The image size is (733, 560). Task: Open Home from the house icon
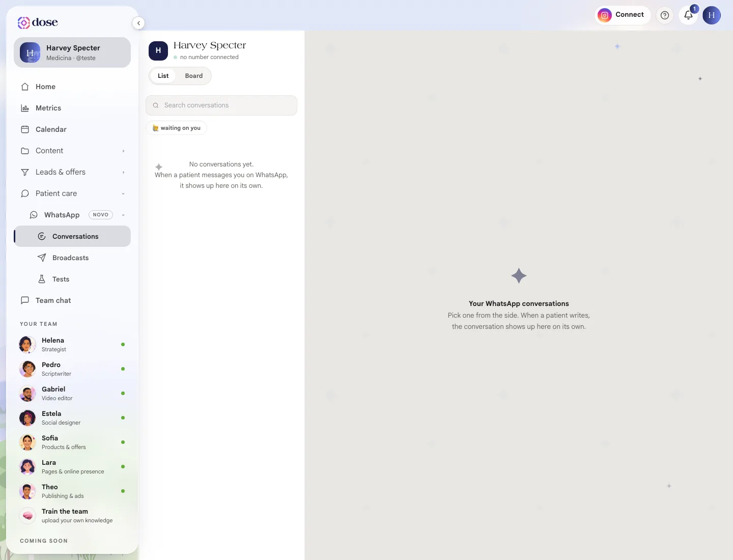click(25, 87)
